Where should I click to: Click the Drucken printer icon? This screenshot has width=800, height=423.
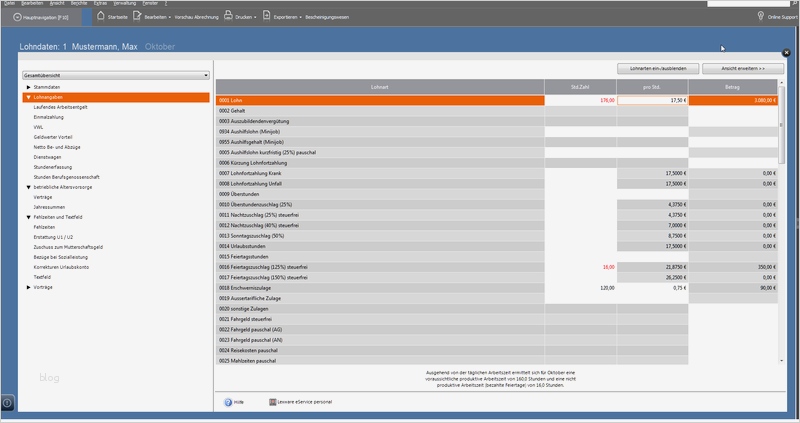click(228, 16)
